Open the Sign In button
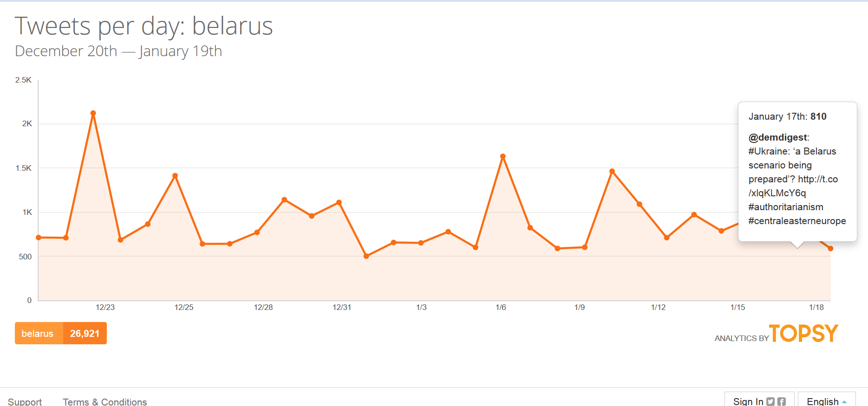The height and width of the screenshot is (406, 868). tap(748, 401)
